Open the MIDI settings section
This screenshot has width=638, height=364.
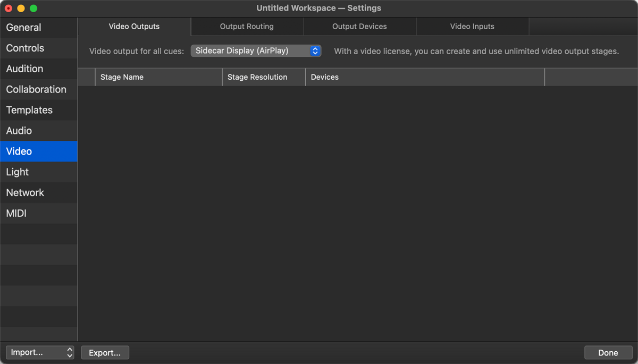pos(39,214)
